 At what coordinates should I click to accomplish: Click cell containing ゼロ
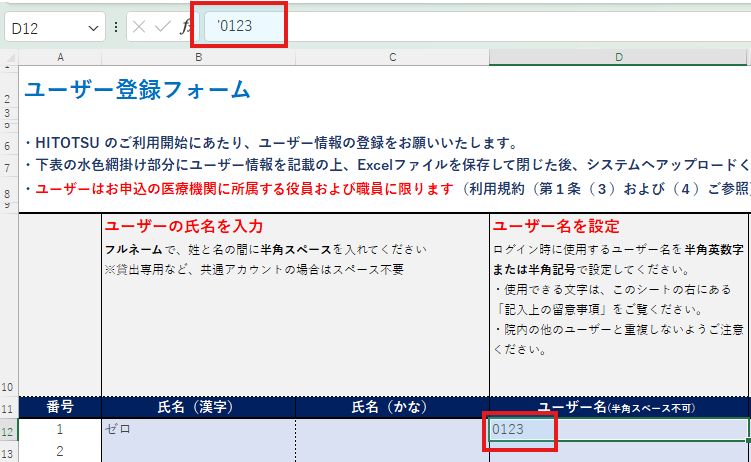[198, 429]
